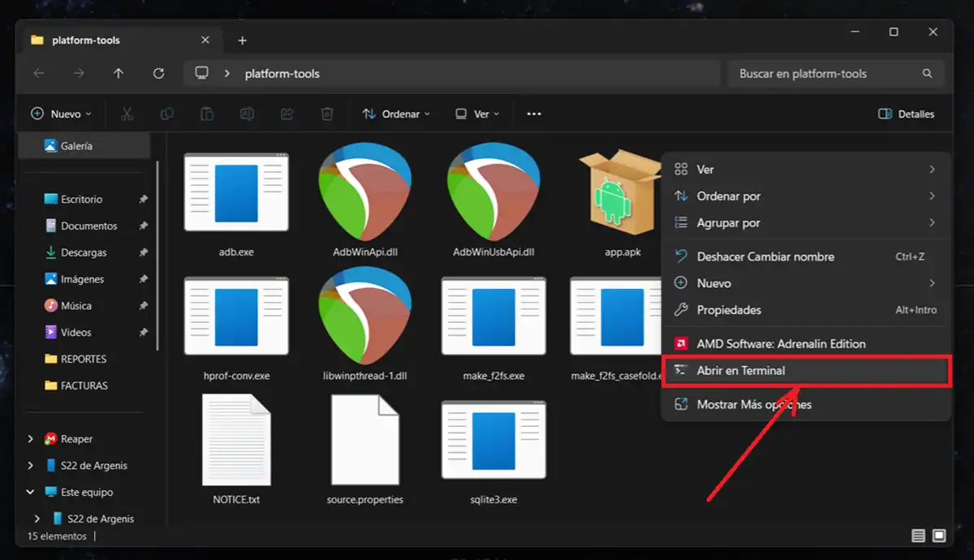The width and height of the screenshot is (974, 560).
Task: Switch to details list view in status bar
Action: pyautogui.click(x=918, y=536)
